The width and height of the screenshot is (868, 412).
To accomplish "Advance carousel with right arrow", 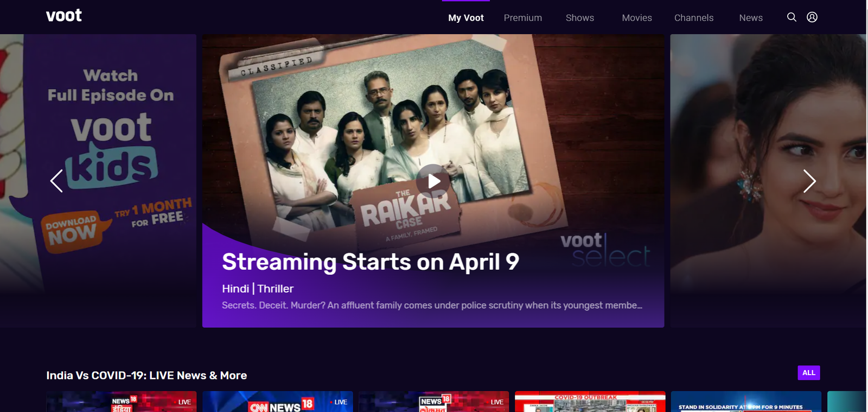I will (809, 181).
